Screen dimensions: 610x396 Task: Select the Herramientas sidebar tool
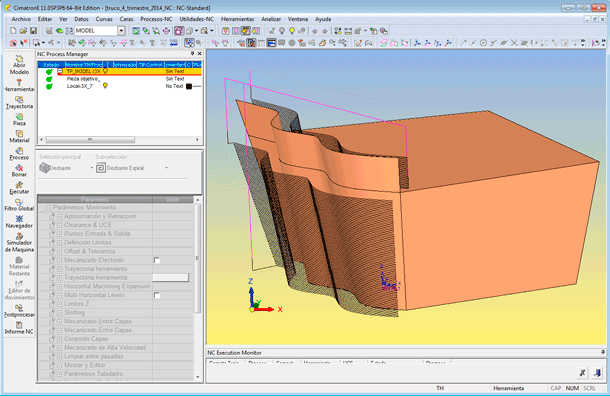[19, 85]
